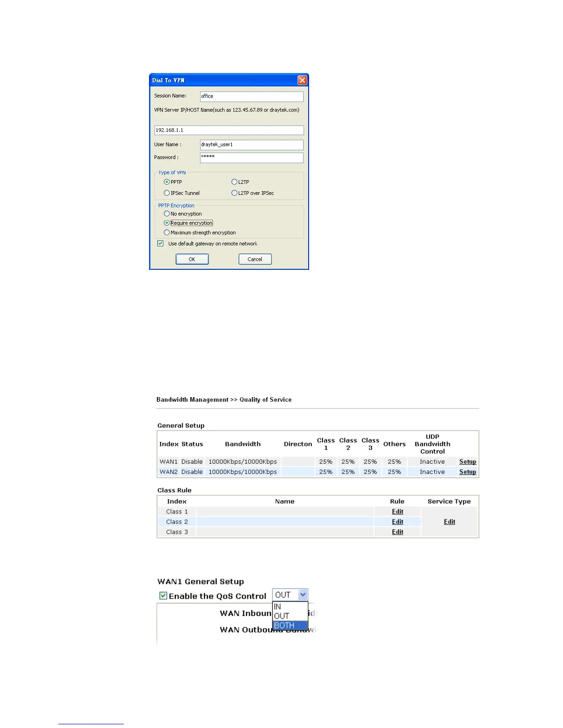Click WAN2 UDP Bandwidth Control Inactive
The height and width of the screenshot is (728, 563).
click(432, 472)
